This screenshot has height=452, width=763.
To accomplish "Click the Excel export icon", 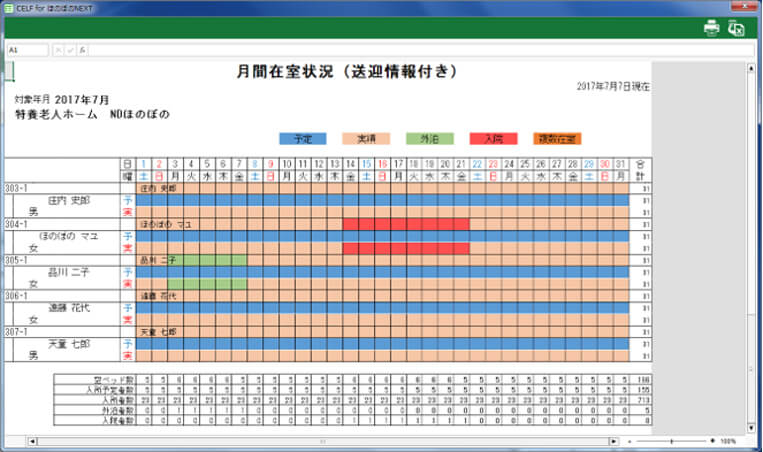I will click(737, 28).
